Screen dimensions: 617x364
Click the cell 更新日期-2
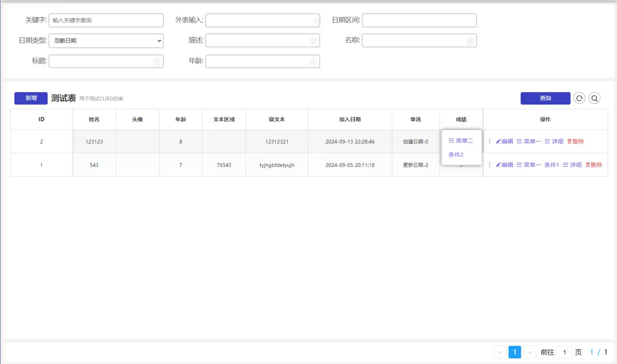416,165
